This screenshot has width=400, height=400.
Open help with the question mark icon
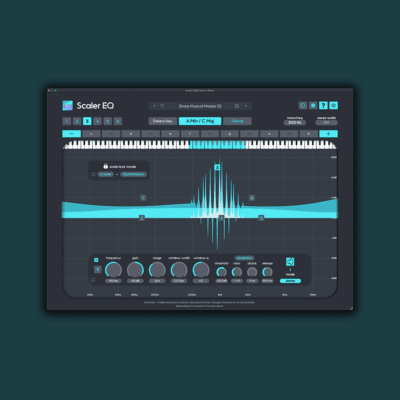point(323,105)
